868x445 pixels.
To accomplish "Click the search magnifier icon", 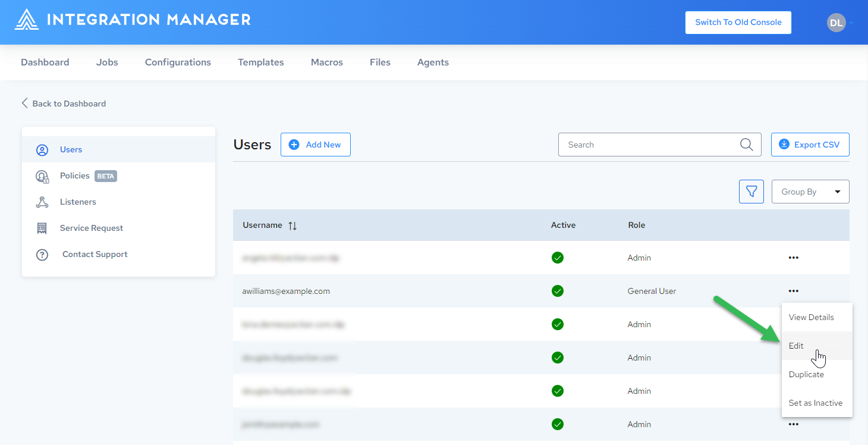I will 746,145.
